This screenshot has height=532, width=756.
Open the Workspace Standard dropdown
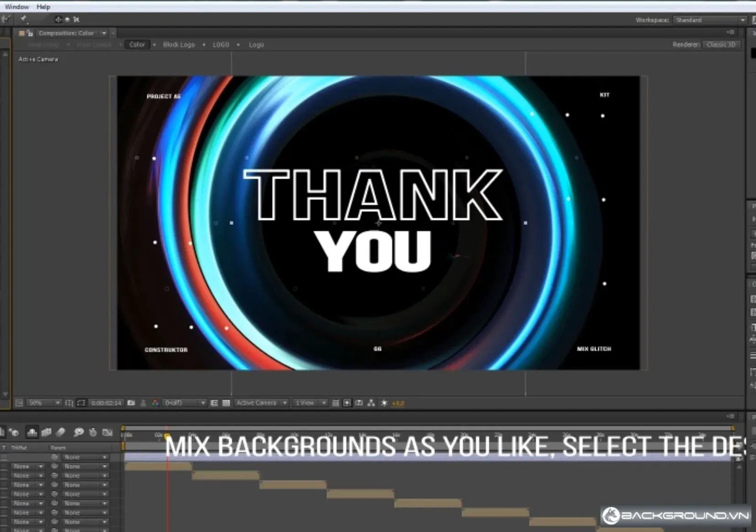point(710,20)
